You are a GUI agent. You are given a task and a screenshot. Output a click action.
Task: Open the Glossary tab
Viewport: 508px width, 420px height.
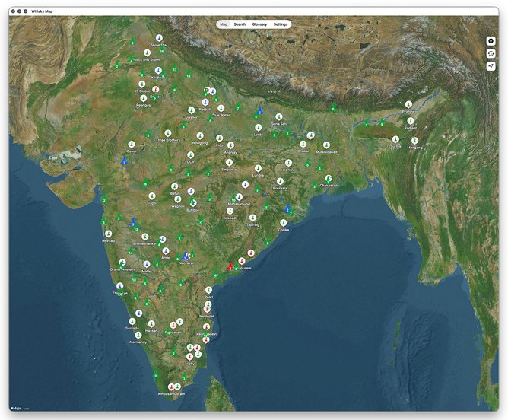tap(259, 24)
